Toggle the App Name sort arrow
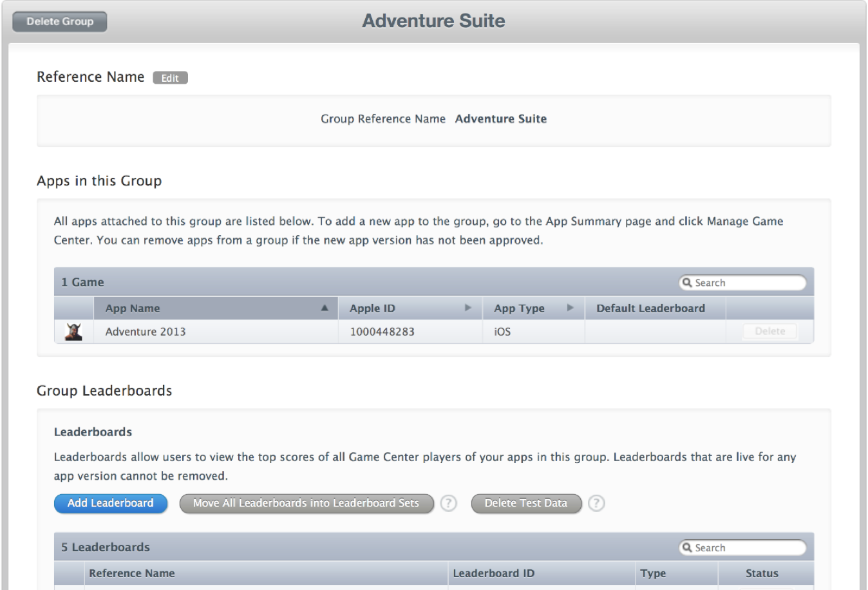Image resolution: width=868 pixels, height=590 pixels. coord(325,309)
